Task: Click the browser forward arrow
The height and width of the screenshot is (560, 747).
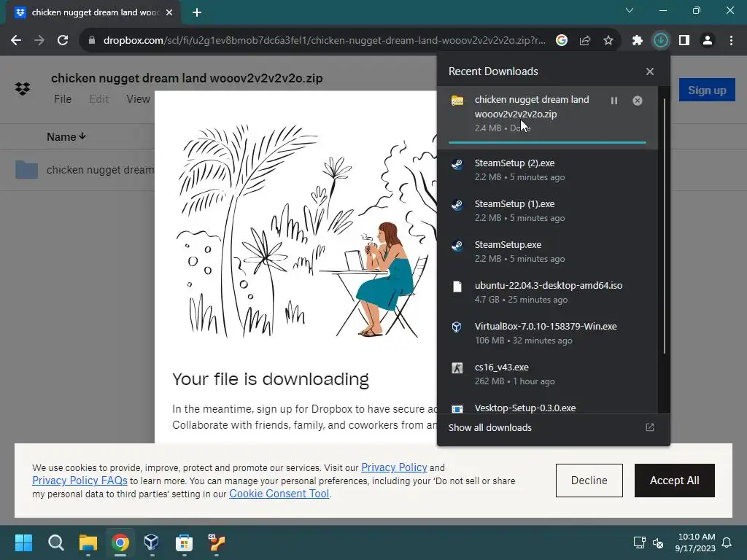Action: [x=39, y=41]
